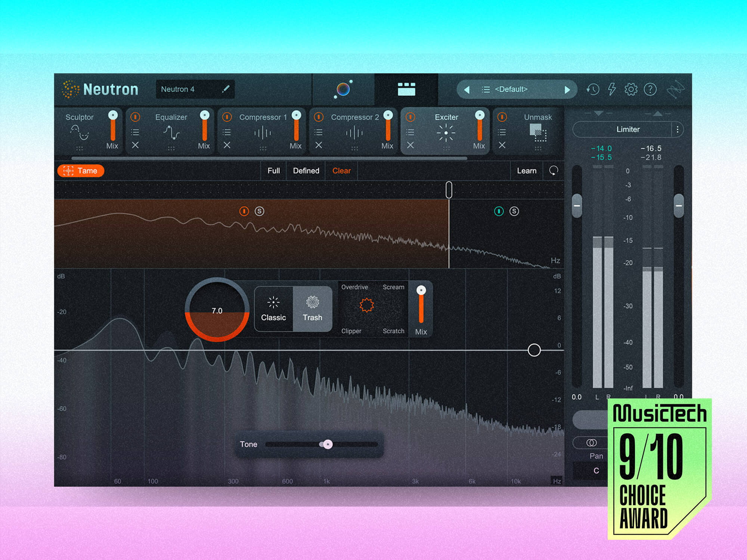Remove the Exciter module with X
Image resolution: width=747 pixels, height=560 pixels.
point(410,145)
